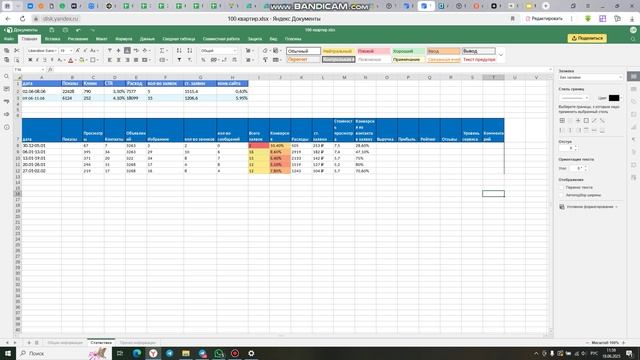Click the Поделиться button
The height and width of the screenshot is (360, 640).
[x=587, y=38]
